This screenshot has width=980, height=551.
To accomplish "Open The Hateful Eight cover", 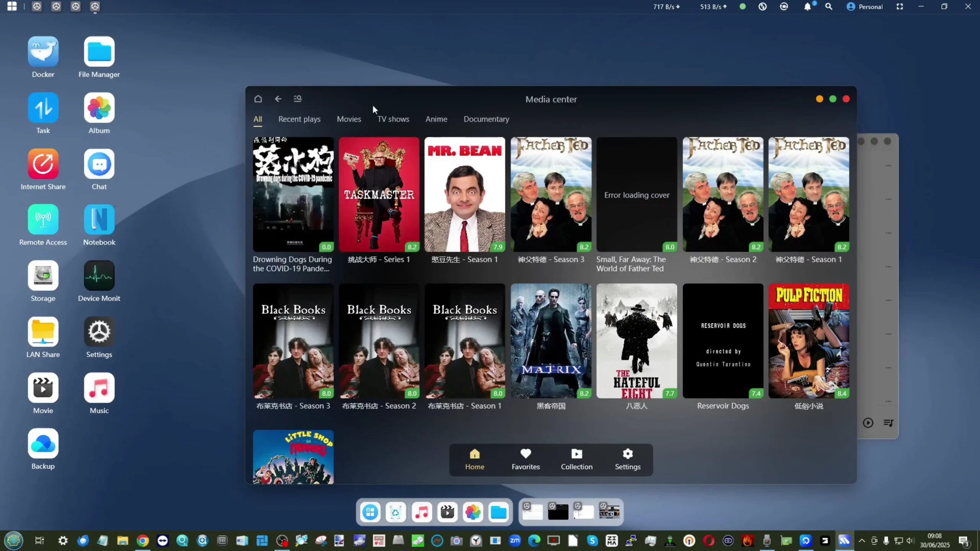I will click(x=637, y=341).
